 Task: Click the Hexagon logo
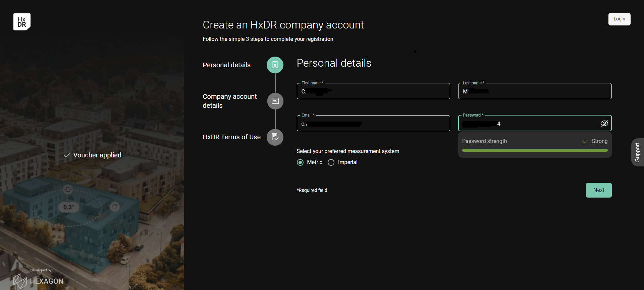coord(38,281)
